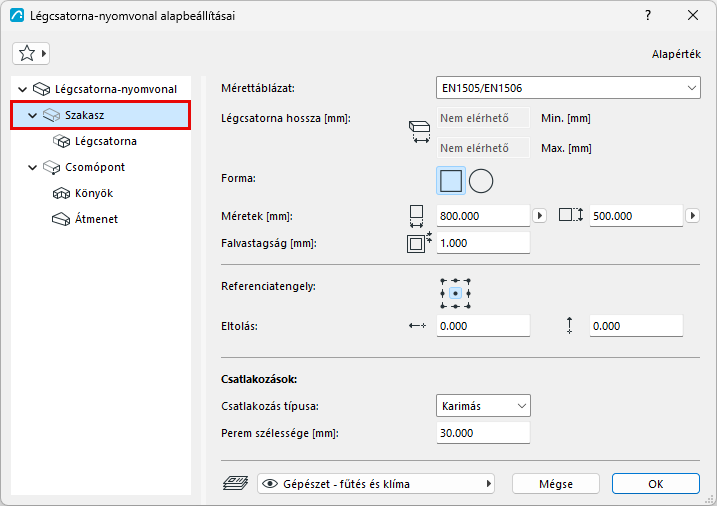Click the duct length icon

419,132
